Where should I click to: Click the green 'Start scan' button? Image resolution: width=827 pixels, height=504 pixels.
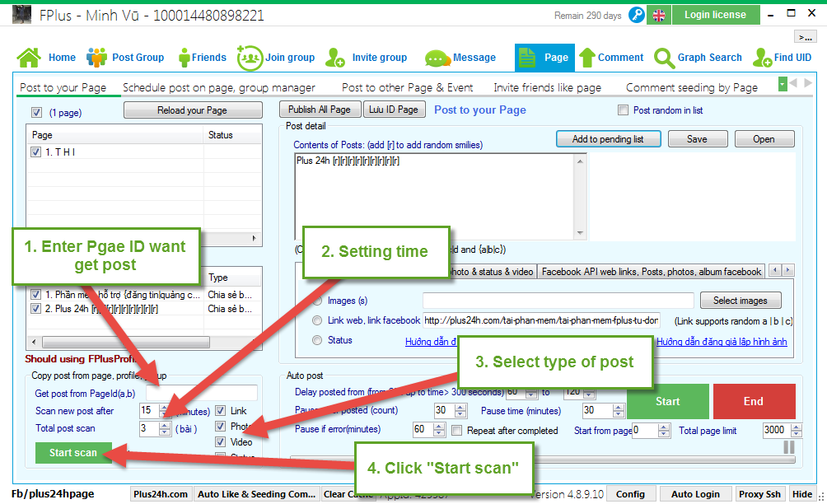click(x=73, y=453)
